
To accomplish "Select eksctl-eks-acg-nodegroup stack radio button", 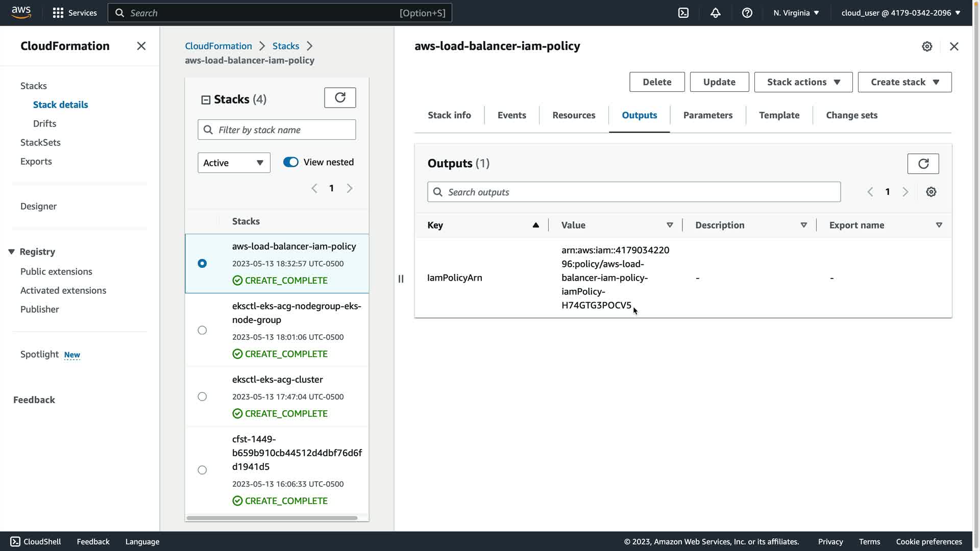I will pos(202,330).
